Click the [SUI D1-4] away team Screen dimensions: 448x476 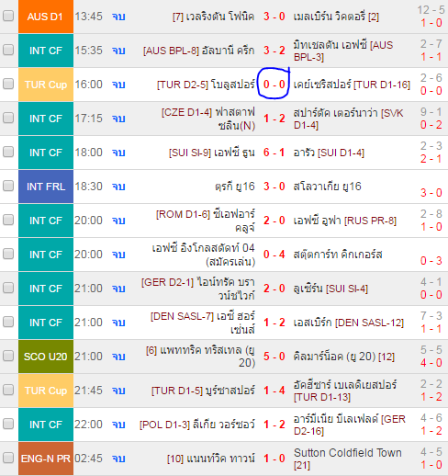[x=329, y=153]
